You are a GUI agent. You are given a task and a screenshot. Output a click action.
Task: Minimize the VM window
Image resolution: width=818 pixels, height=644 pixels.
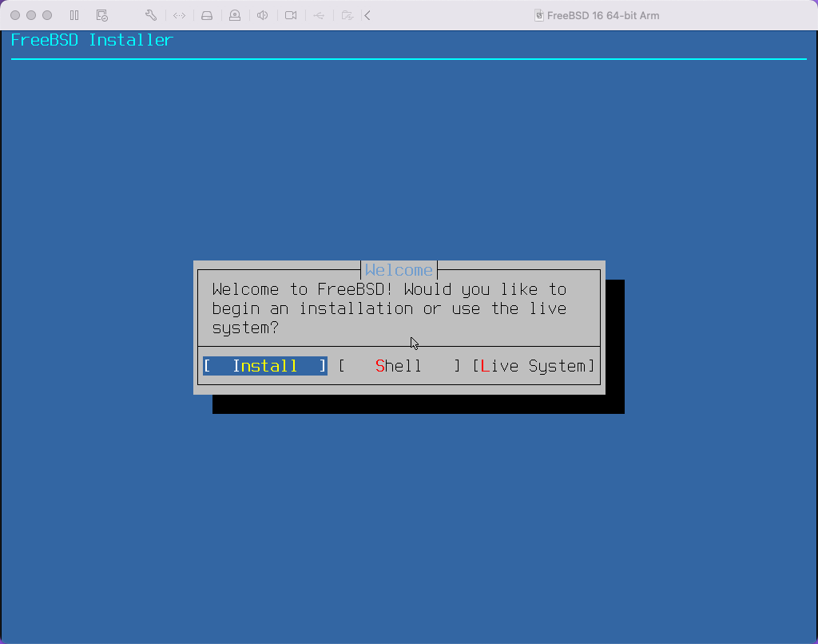[31, 15]
